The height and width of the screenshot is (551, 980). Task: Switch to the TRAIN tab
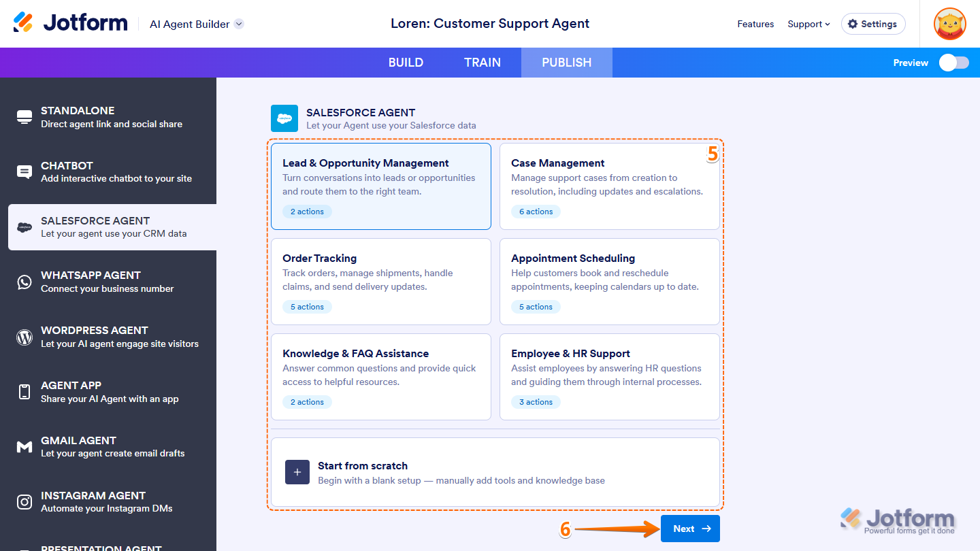482,63
